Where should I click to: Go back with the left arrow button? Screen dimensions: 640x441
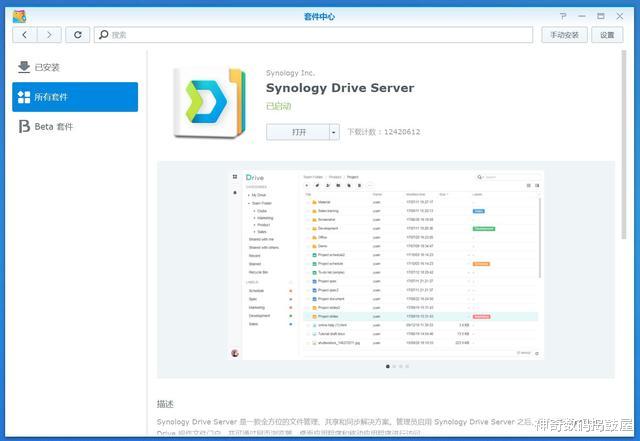[24, 35]
